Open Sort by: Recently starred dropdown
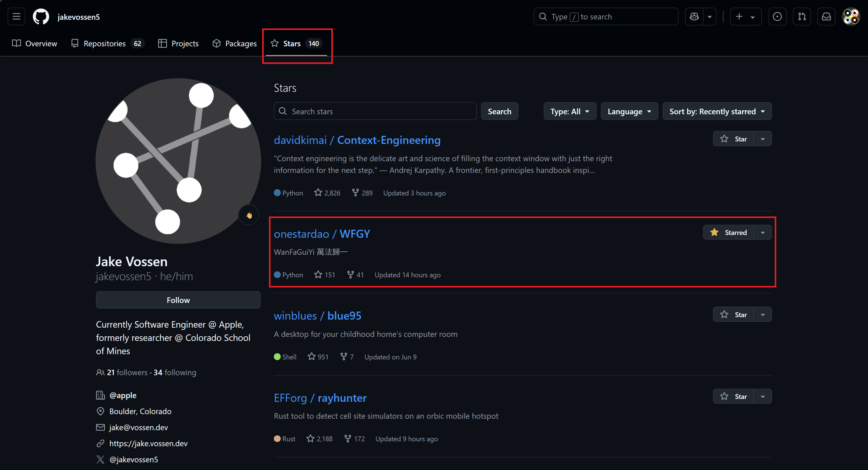This screenshot has height=470, width=868. [x=717, y=111]
